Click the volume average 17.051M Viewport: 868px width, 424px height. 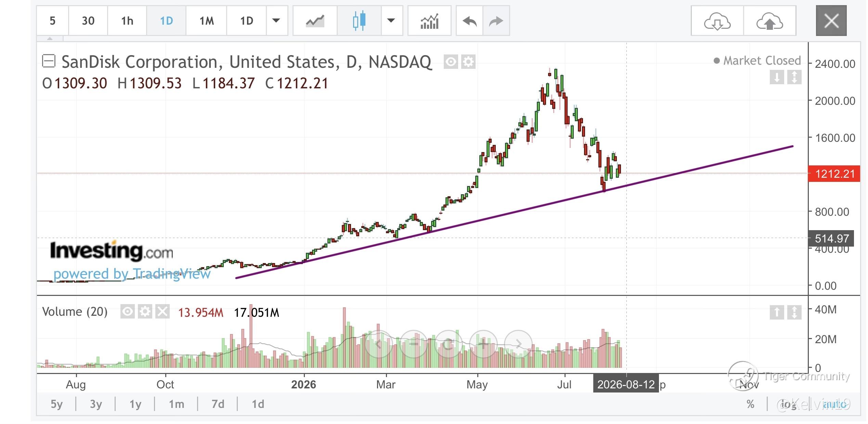257,312
